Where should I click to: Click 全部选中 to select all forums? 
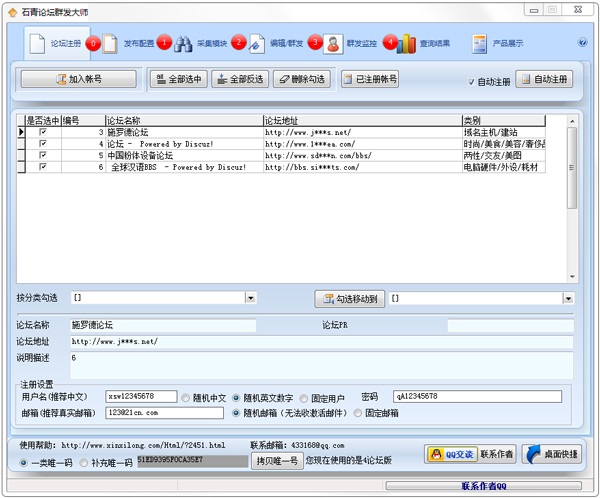click(x=179, y=79)
